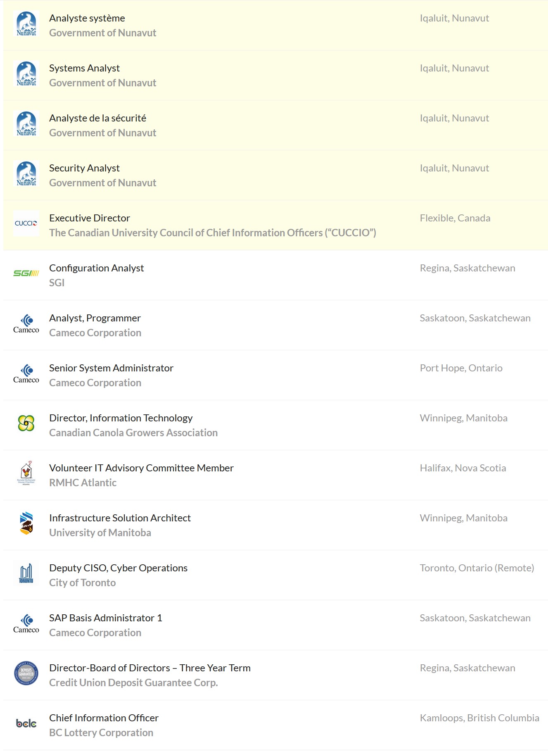The height and width of the screenshot is (756, 548).
Task: Click the City of Toronto logo
Action: (x=26, y=574)
